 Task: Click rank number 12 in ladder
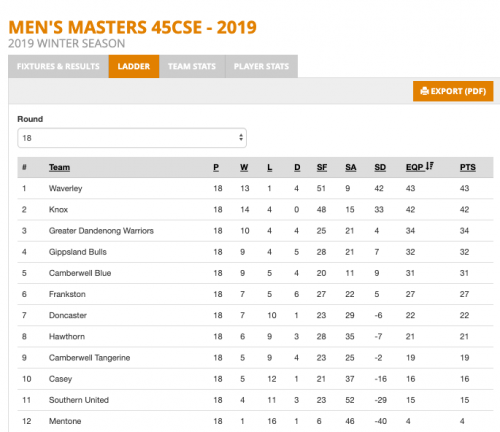26,421
